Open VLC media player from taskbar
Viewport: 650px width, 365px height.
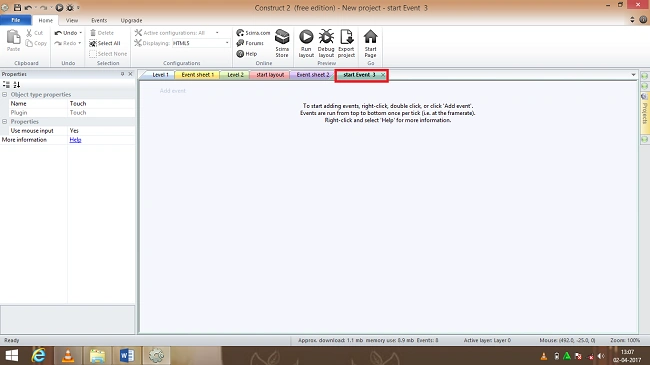point(68,356)
